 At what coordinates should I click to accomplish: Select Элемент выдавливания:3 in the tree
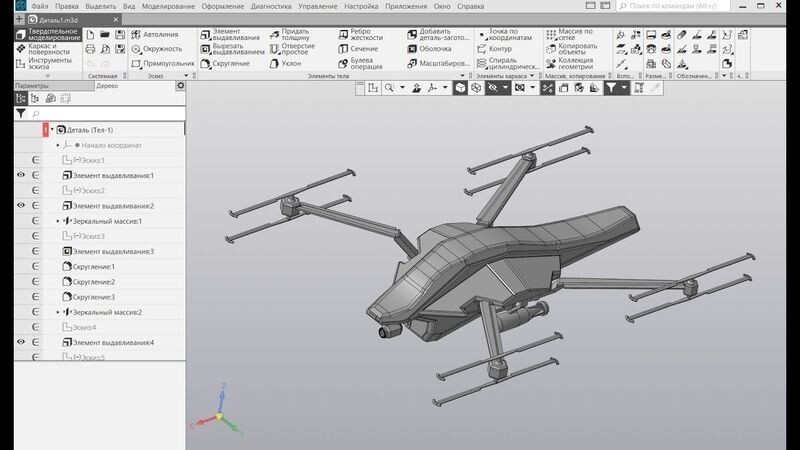pos(108,251)
